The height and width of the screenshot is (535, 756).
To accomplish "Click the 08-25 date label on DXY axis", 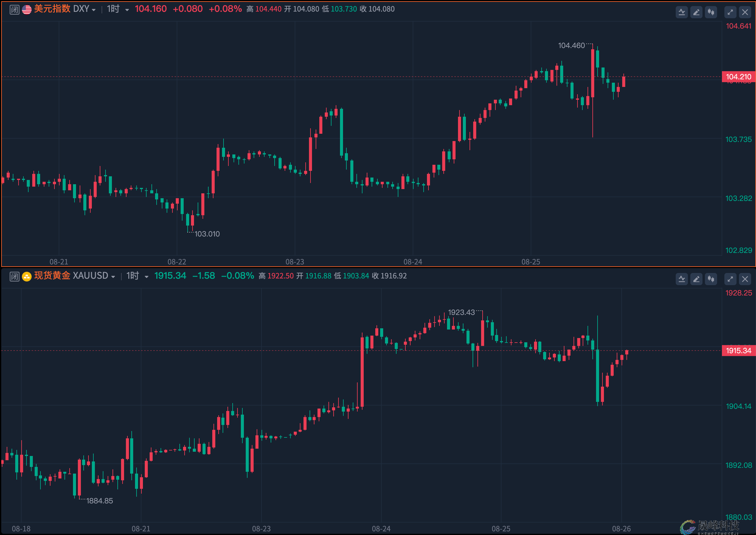I will 531,262.
